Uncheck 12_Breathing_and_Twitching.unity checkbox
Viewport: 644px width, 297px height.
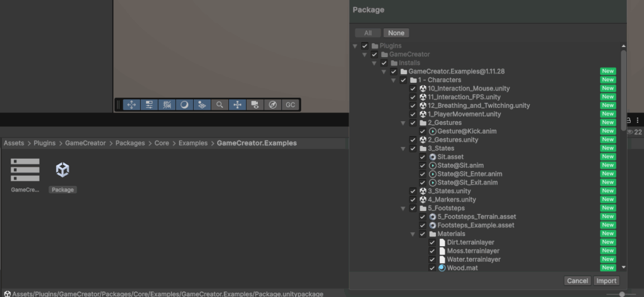click(x=413, y=105)
